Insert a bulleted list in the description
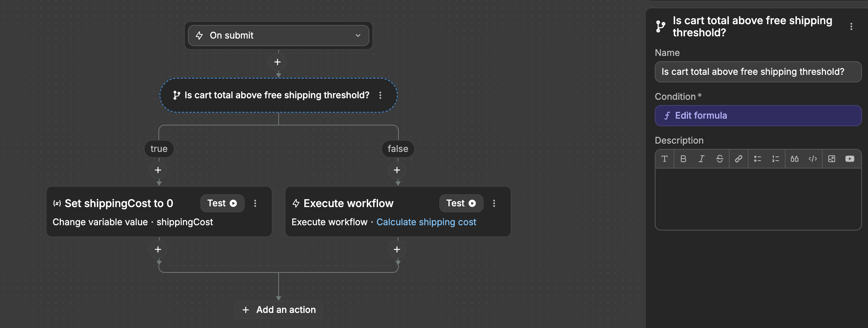Viewport: 868px width, 328px height. (757, 159)
